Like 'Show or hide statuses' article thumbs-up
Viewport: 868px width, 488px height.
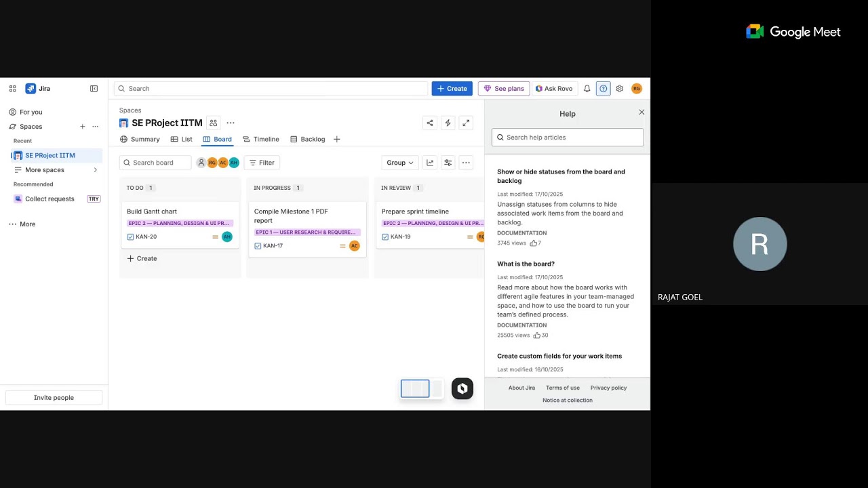533,243
